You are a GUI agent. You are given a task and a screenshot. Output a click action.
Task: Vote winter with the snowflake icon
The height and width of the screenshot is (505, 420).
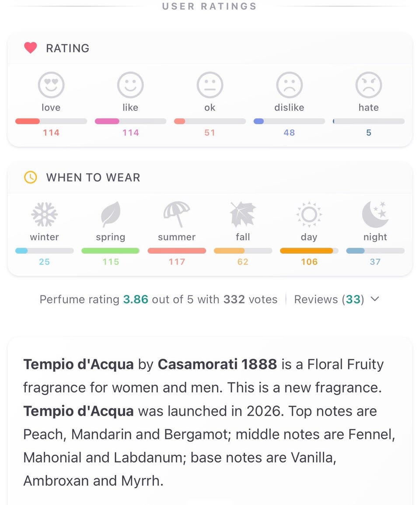click(45, 214)
